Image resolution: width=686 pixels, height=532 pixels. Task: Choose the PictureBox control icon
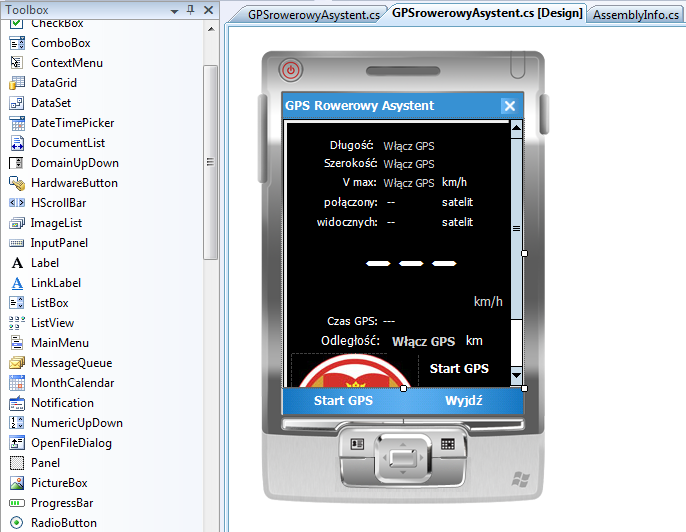coord(17,483)
